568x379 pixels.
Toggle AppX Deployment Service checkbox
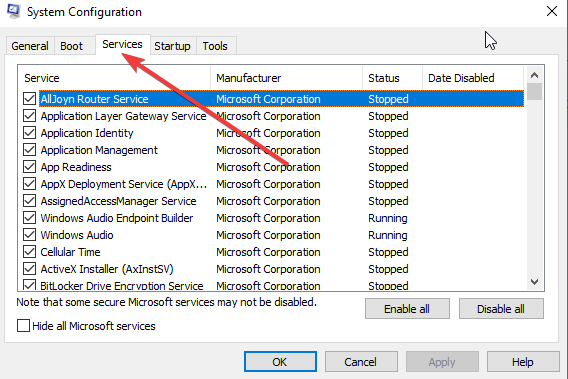pyautogui.click(x=29, y=184)
